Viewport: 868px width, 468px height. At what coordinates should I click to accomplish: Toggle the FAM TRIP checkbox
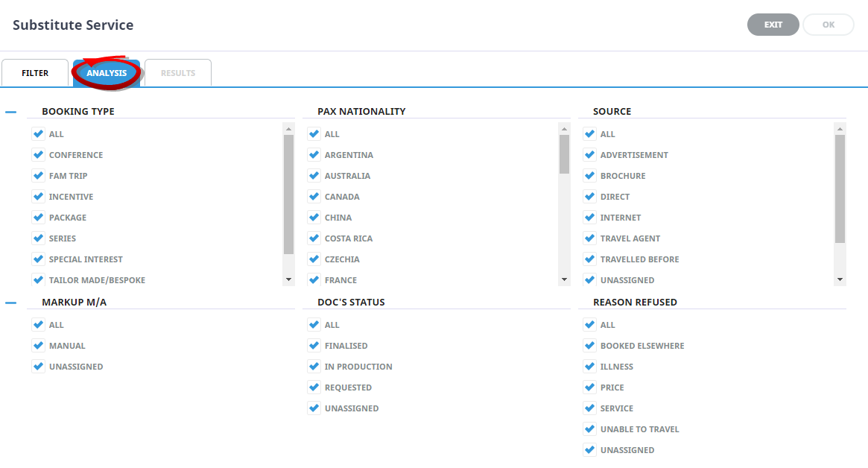(38, 176)
